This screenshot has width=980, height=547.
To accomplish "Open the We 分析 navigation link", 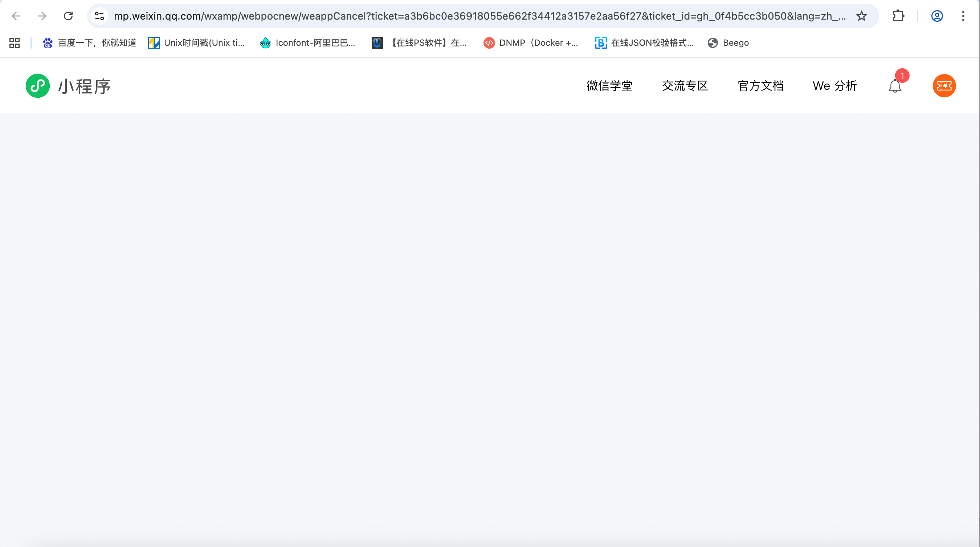I will [x=835, y=86].
